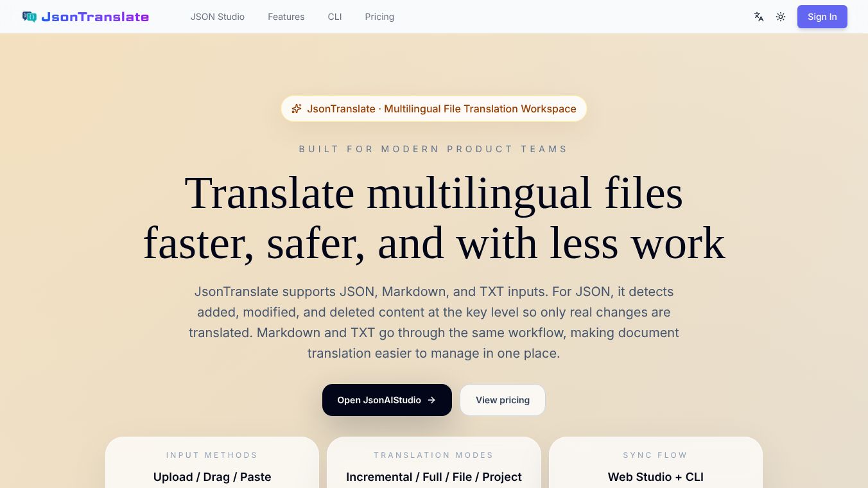Click the JsonTranslate logo icon
This screenshot has height=488, width=868.
(x=30, y=17)
